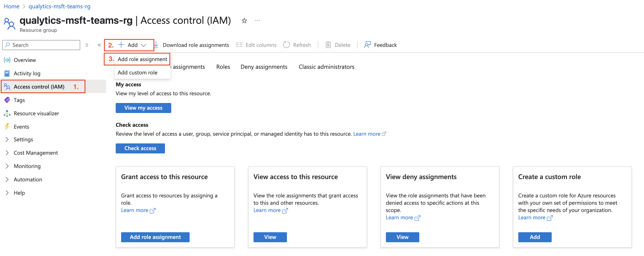Open the Home breadcrumb link
Screen dimensions: 644x256
[x=11, y=6]
